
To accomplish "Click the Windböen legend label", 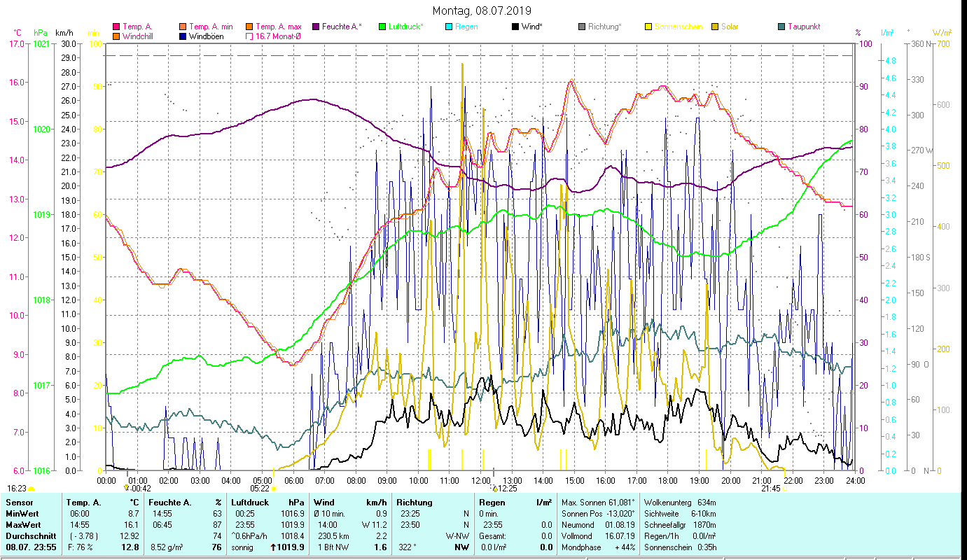I will click(206, 36).
